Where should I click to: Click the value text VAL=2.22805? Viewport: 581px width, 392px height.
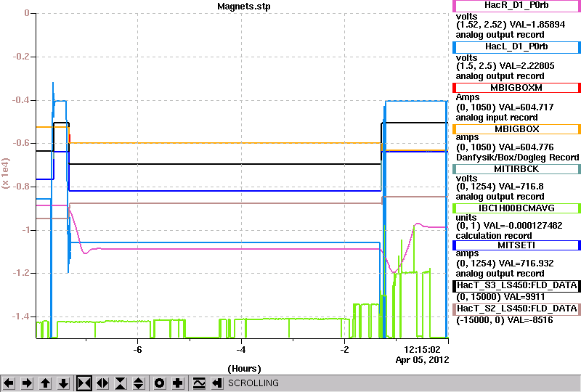coord(527,66)
